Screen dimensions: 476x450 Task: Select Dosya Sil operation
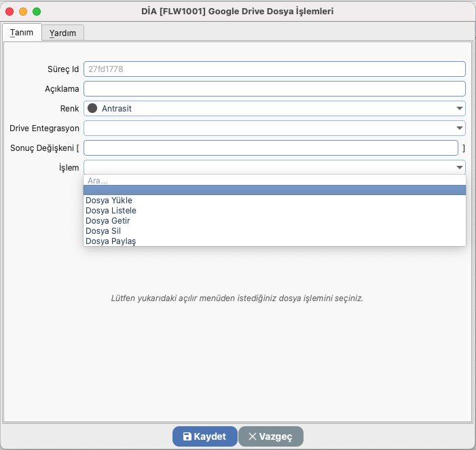coord(103,231)
